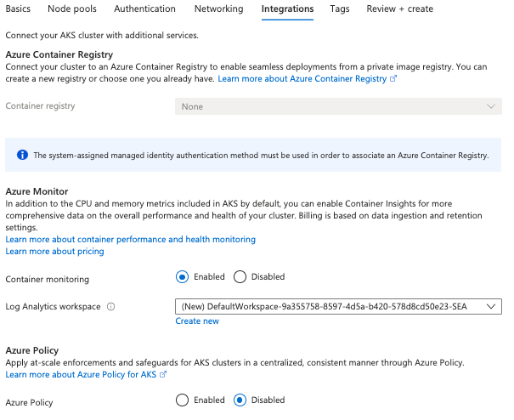514x420 pixels.
Task: Open Learn more about pricing link
Action: click(x=54, y=252)
